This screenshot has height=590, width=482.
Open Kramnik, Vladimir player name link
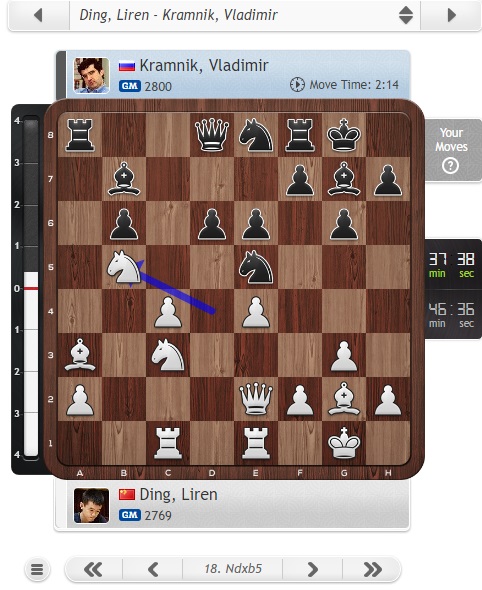point(204,65)
